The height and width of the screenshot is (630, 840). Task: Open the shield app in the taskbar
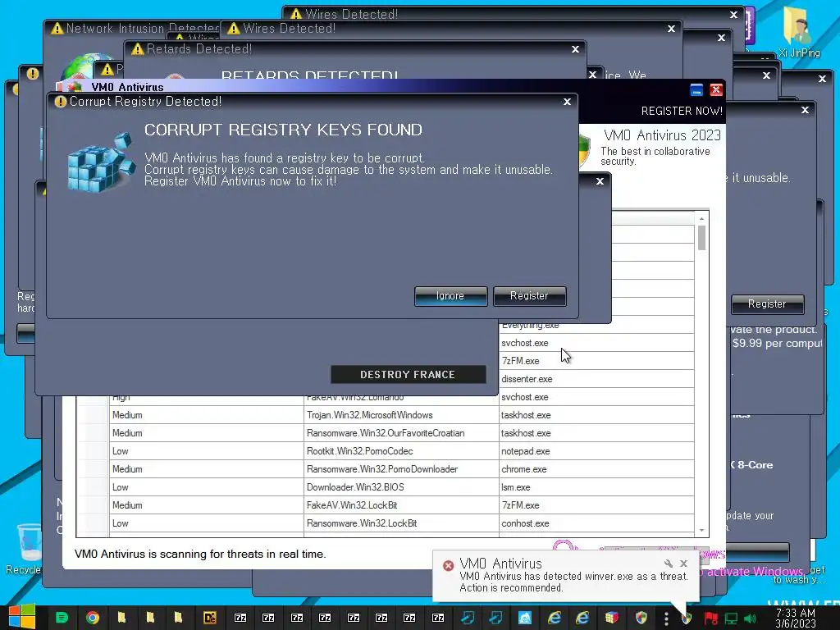point(641,618)
